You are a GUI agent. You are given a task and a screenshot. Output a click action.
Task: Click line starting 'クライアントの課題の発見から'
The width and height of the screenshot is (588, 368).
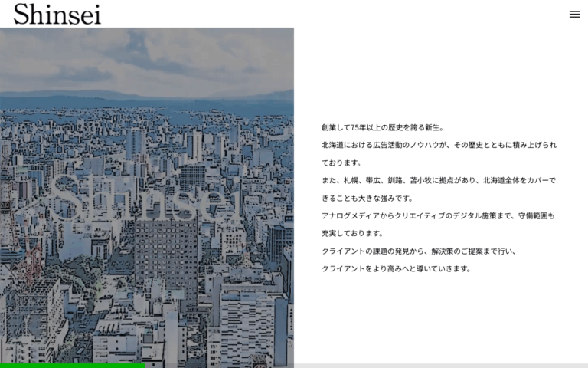(x=419, y=251)
